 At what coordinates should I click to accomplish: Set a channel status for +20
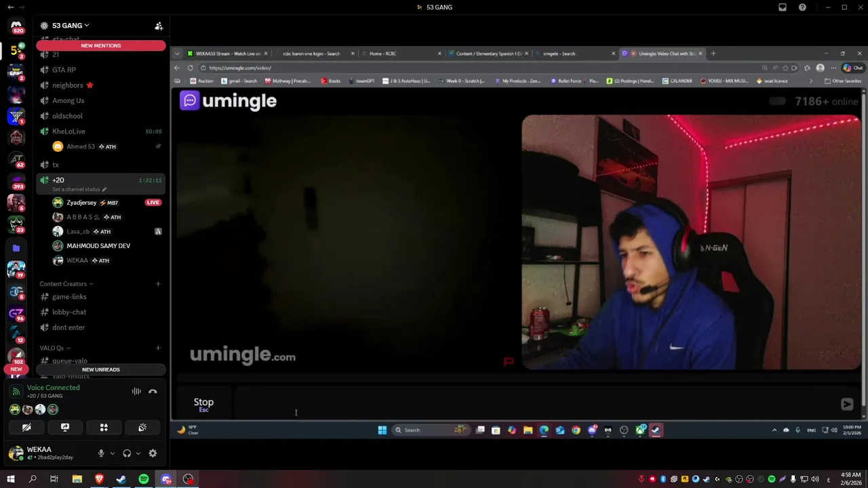coord(79,189)
